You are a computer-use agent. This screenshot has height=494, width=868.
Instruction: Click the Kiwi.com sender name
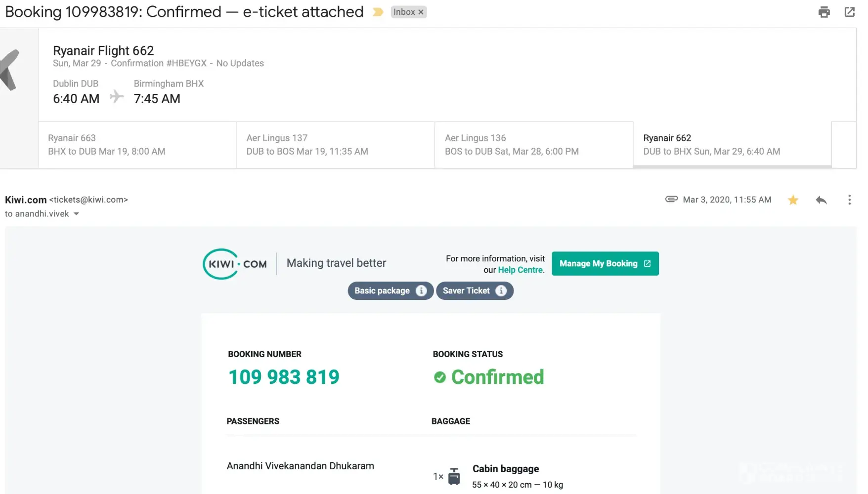click(x=26, y=200)
